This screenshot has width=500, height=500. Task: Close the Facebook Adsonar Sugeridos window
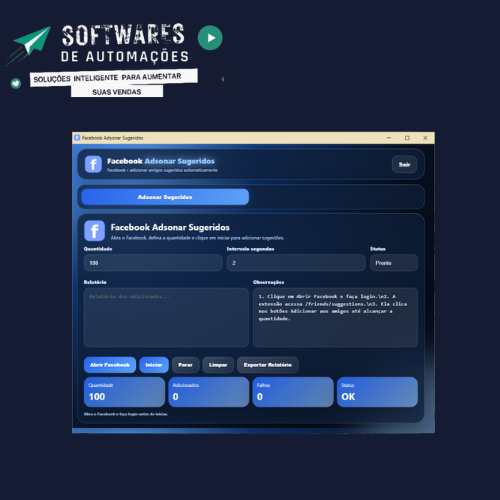pyautogui.click(x=425, y=138)
